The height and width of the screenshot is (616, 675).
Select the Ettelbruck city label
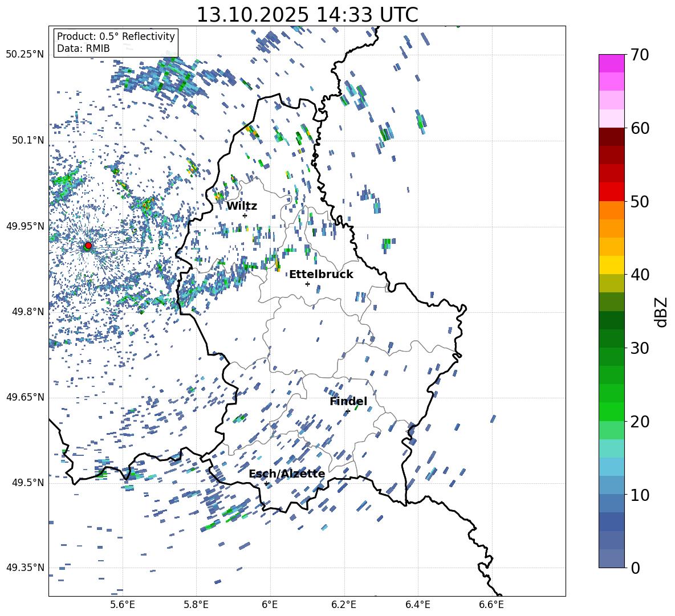(321, 274)
